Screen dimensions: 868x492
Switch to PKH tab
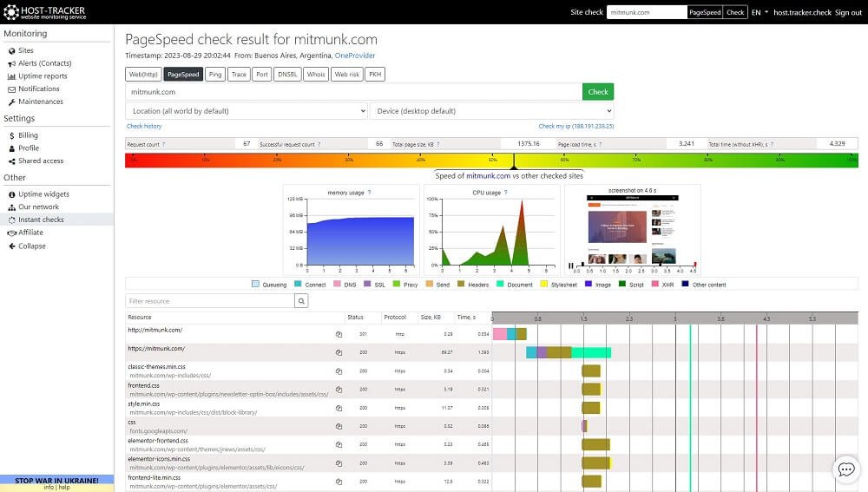[x=375, y=74]
